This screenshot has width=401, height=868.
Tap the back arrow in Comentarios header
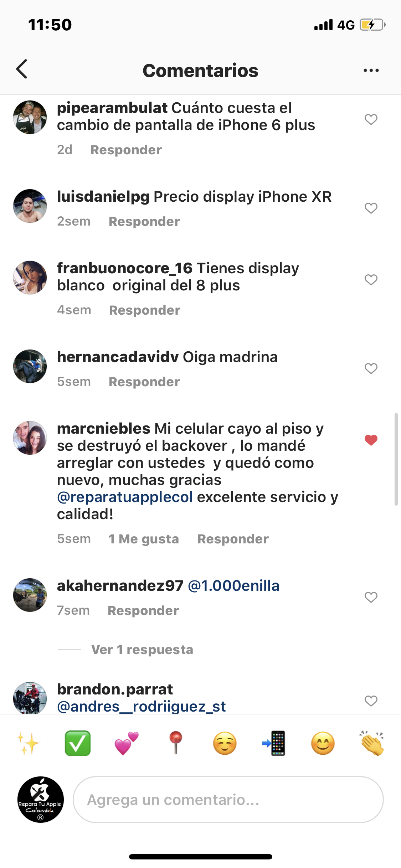(x=22, y=69)
